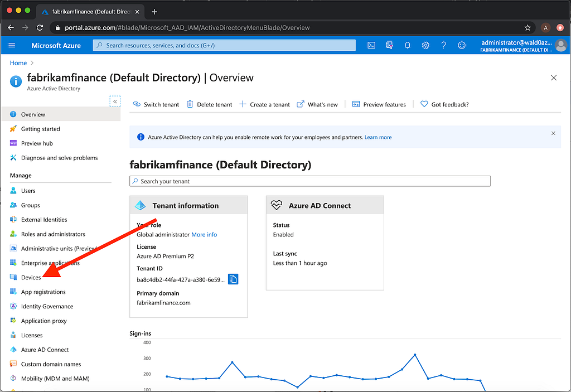Go back in the browser

click(11, 28)
